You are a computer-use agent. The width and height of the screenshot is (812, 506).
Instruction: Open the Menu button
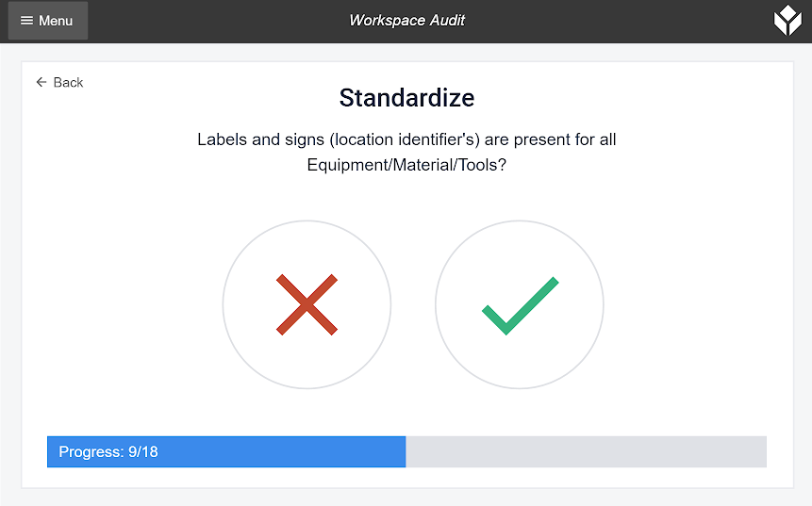click(48, 21)
